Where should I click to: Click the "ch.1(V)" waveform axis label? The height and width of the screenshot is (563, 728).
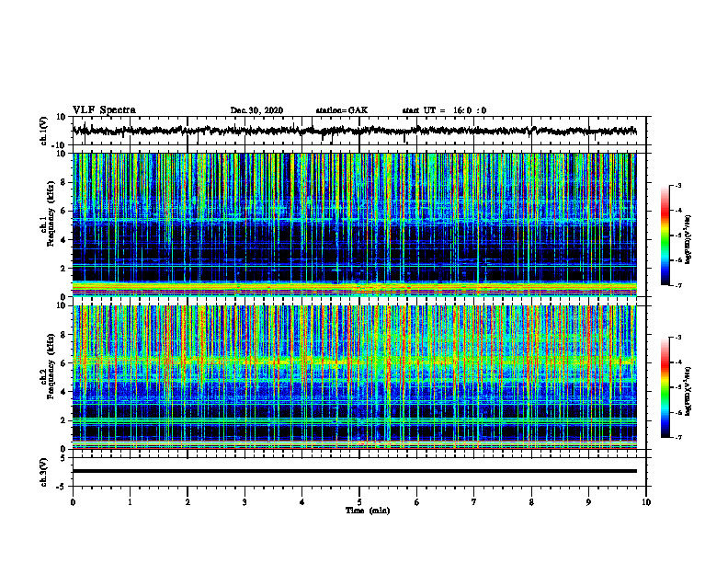(x=44, y=131)
